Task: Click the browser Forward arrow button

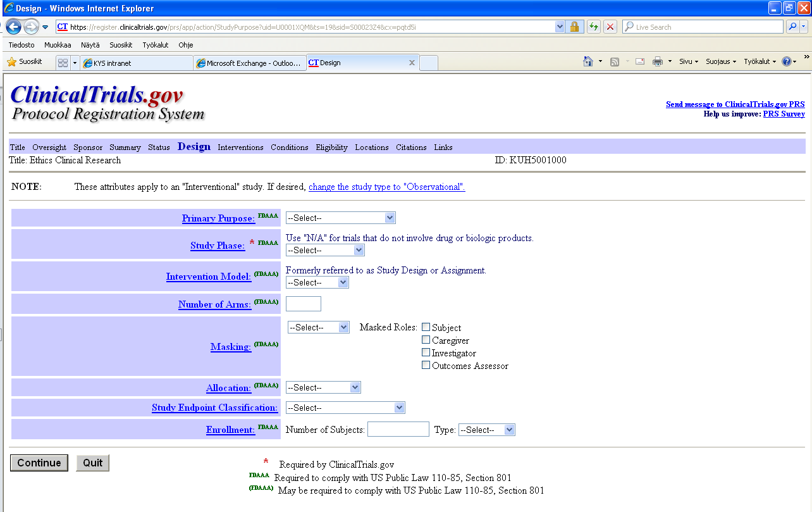Action: (31, 27)
